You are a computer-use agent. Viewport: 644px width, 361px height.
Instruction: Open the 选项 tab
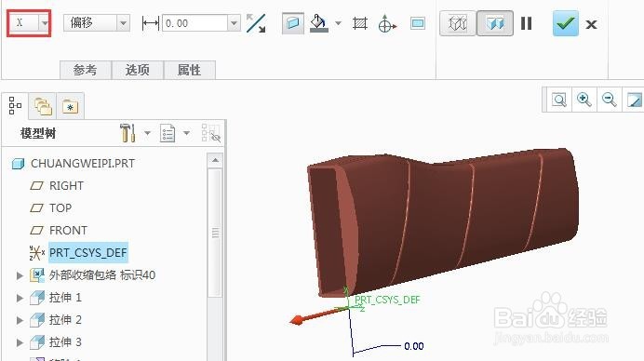click(137, 70)
